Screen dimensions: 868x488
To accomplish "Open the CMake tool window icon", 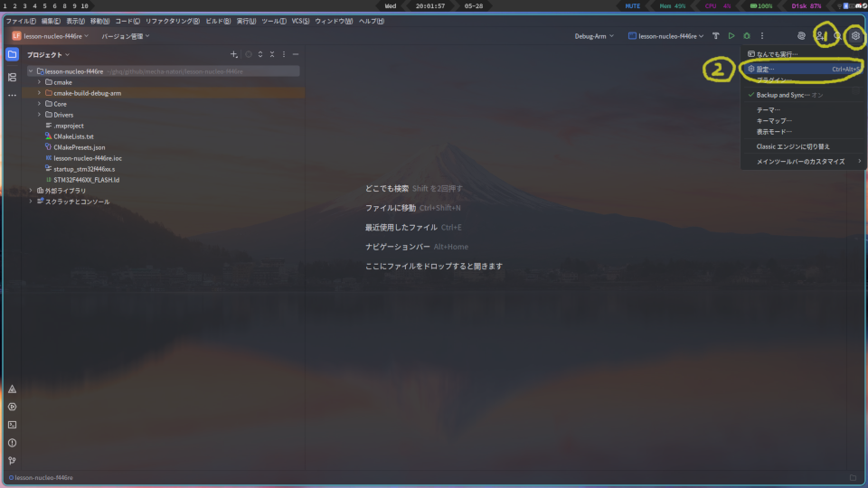I will pyautogui.click(x=12, y=389).
